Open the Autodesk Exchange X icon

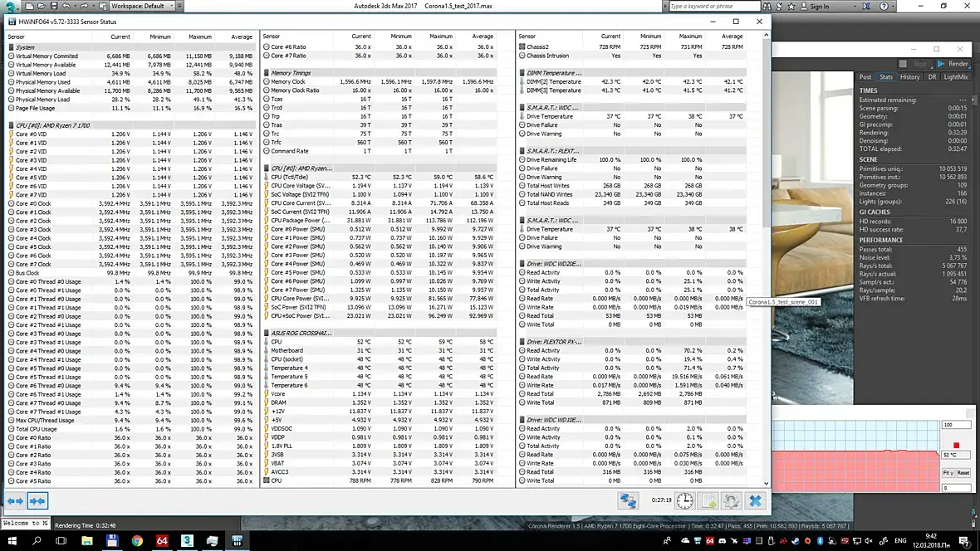coord(866,7)
